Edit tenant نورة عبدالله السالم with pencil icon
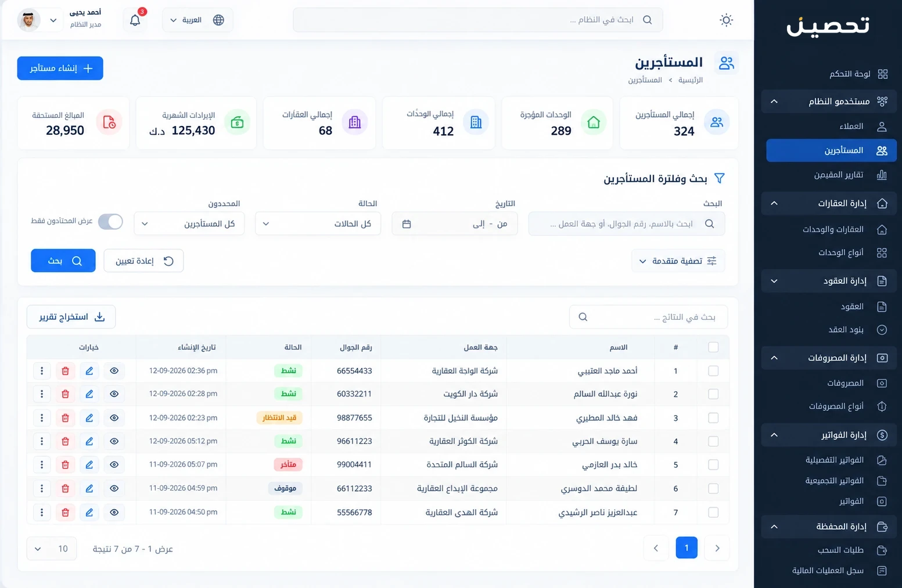902x588 pixels. 89,394
